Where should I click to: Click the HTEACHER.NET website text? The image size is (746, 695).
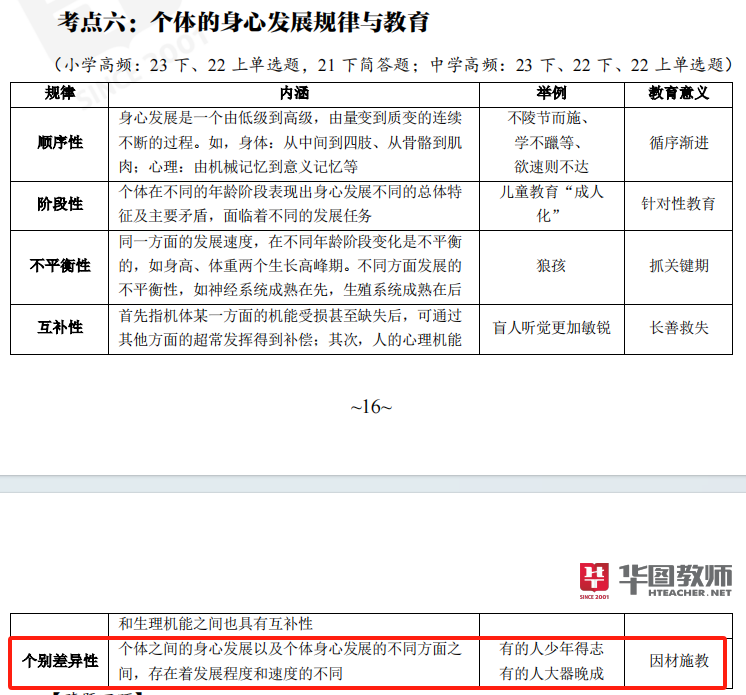(676, 593)
